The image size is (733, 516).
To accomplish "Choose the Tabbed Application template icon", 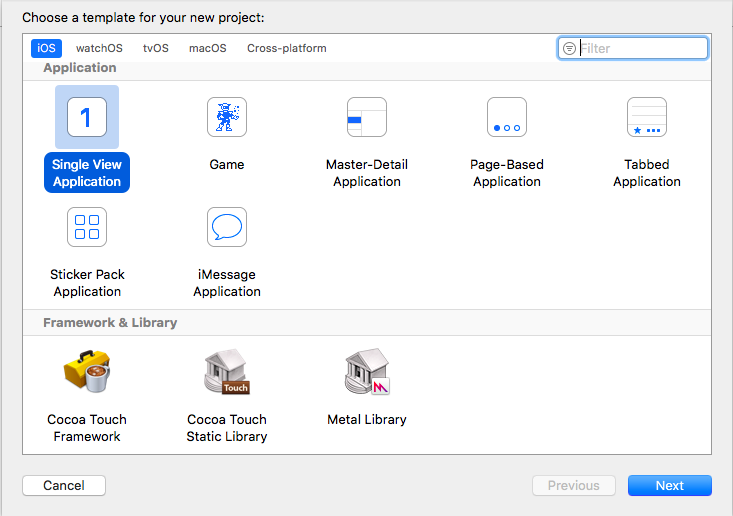I will [647, 117].
